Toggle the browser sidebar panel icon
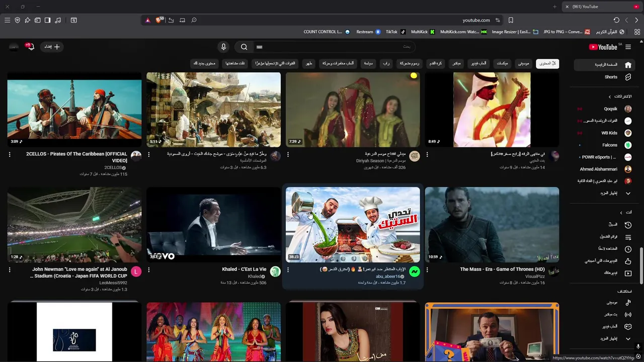 pyautogui.click(x=47, y=20)
